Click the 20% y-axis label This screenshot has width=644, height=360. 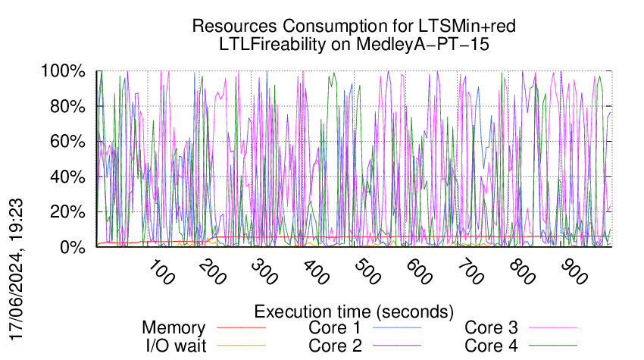click(x=67, y=212)
